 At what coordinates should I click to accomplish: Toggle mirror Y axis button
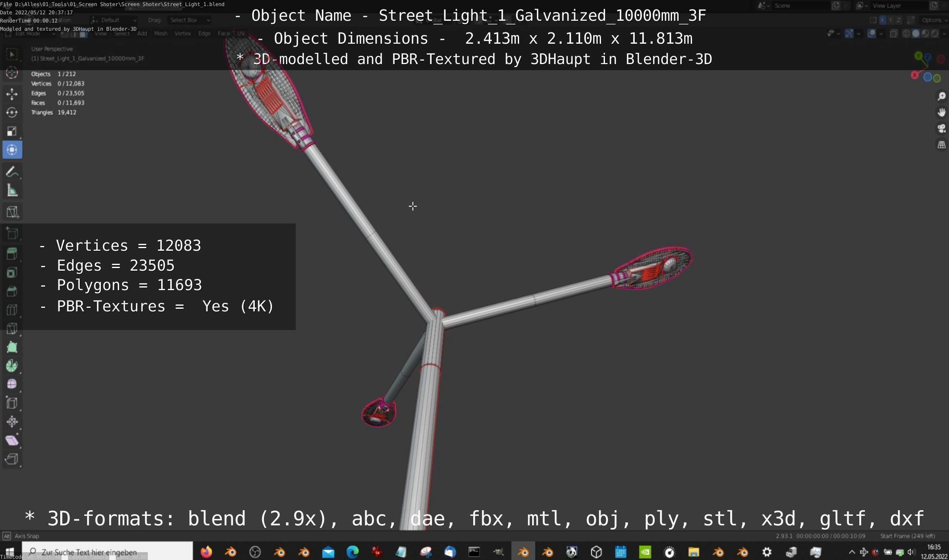click(x=890, y=20)
